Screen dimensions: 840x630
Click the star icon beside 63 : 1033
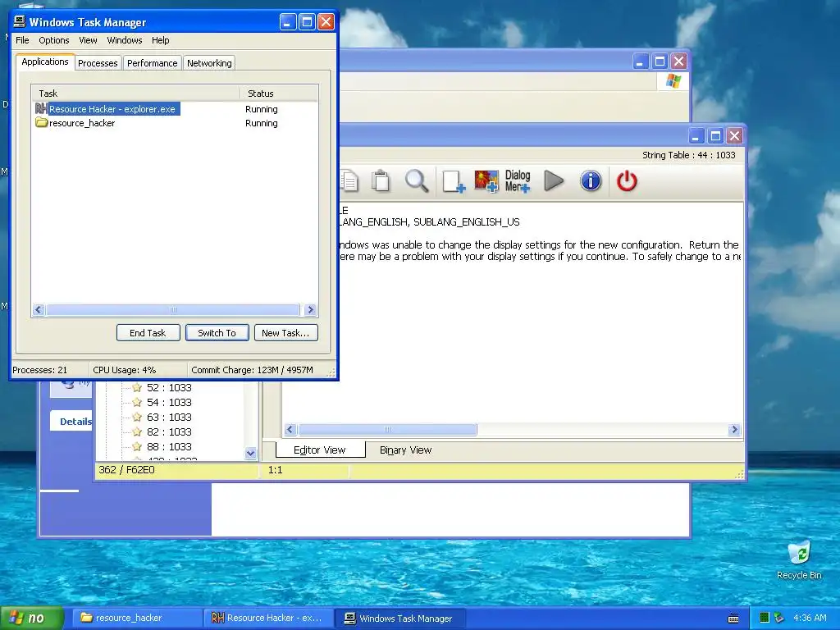[x=137, y=417]
